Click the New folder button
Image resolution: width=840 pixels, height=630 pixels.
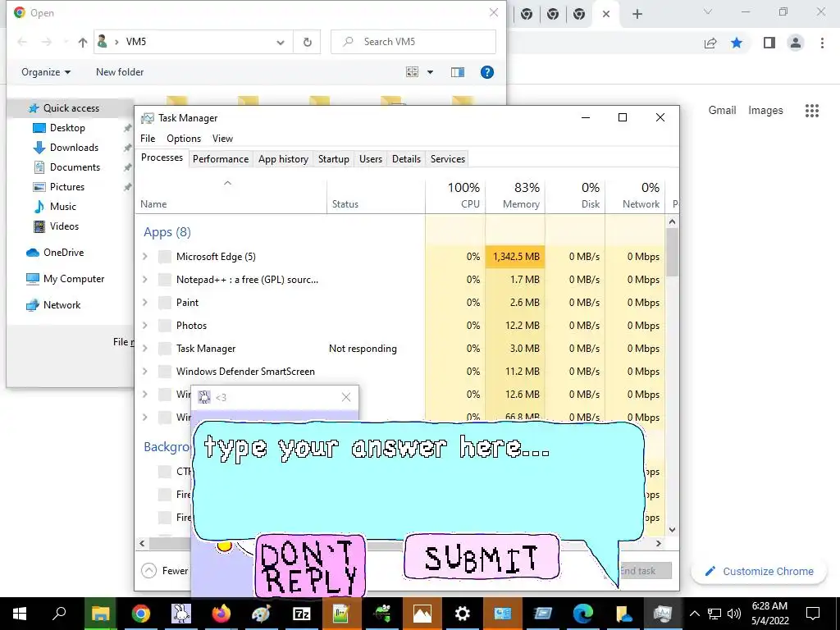coord(120,72)
